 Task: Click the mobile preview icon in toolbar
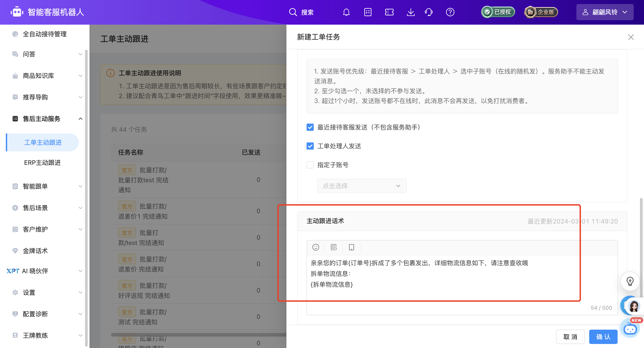point(352,247)
